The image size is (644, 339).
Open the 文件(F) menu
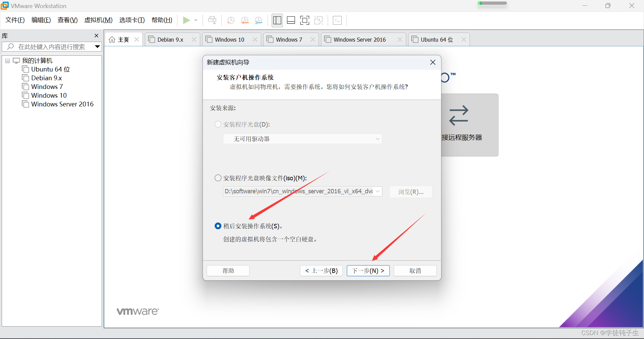point(15,20)
